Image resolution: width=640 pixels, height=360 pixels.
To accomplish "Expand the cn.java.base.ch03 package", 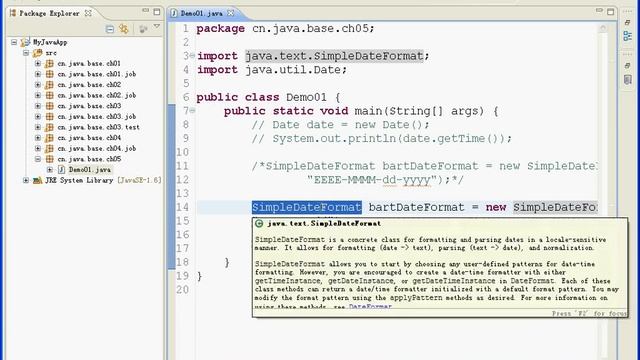I will point(38,106).
